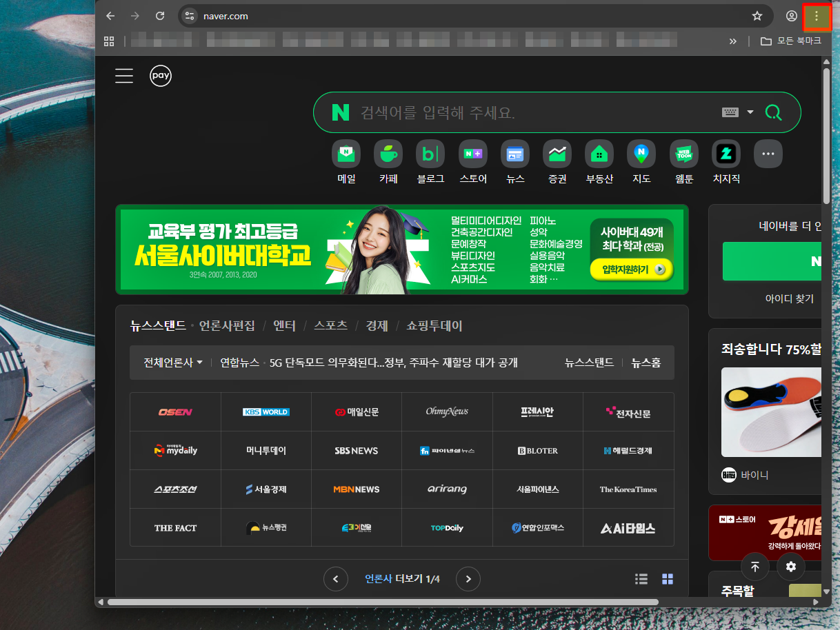The height and width of the screenshot is (630, 840).
Task: Click the green magnifier search button
Action: (x=774, y=112)
